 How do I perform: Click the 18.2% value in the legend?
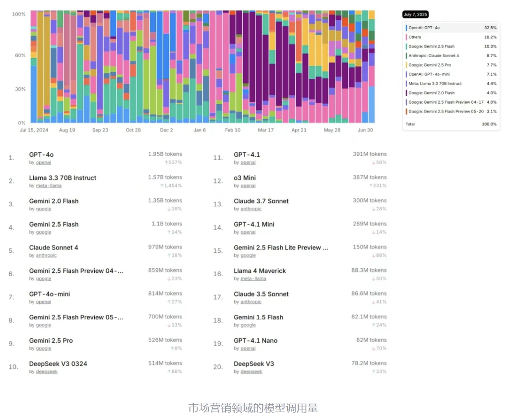pos(490,37)
